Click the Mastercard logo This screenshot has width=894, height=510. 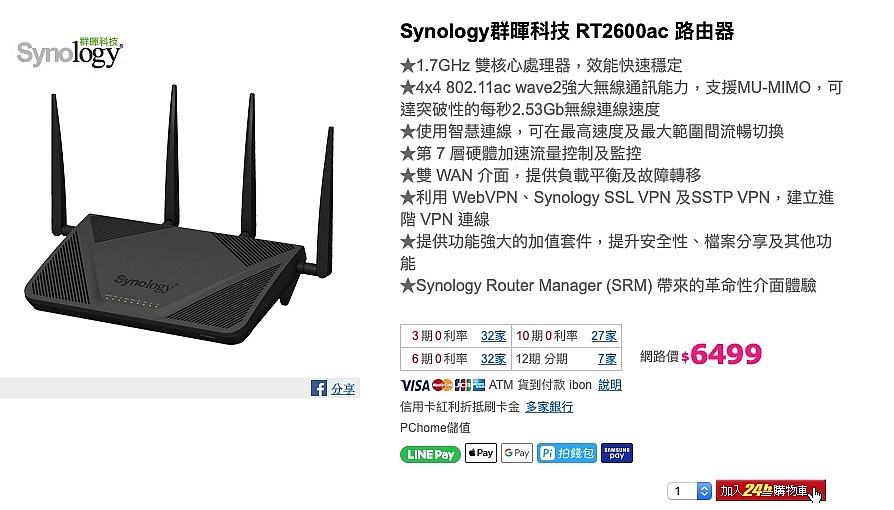click(x=442, y=385)
